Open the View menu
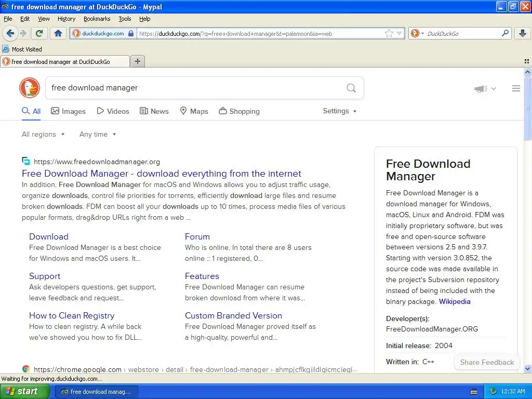This screenshot has width=532, height=399. [x=44, y=19]
